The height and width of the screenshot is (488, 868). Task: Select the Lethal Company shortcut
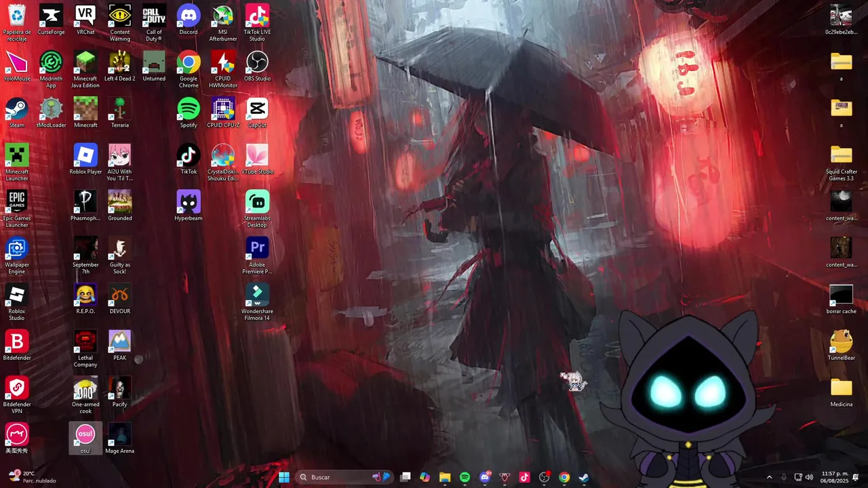point(85,349)
